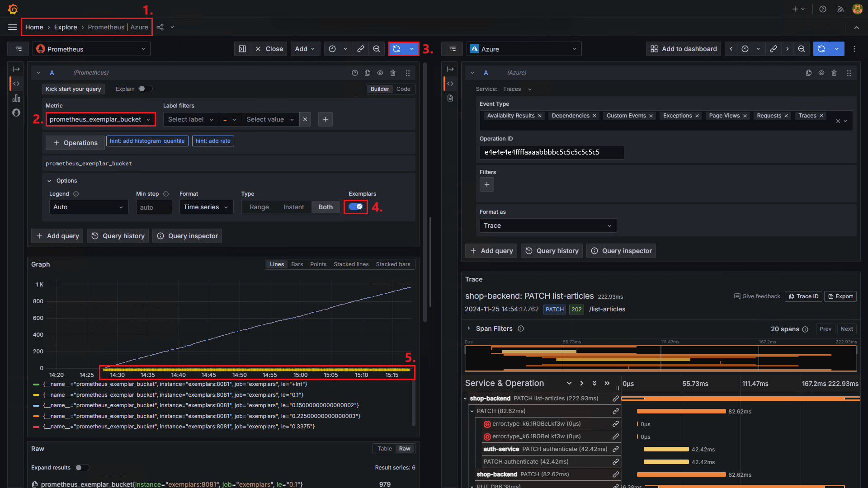The width and height of the screenshot is (868, 488).
Task: Click the copy shortened link icon in Azure pane
Action: tap(774, 49)
